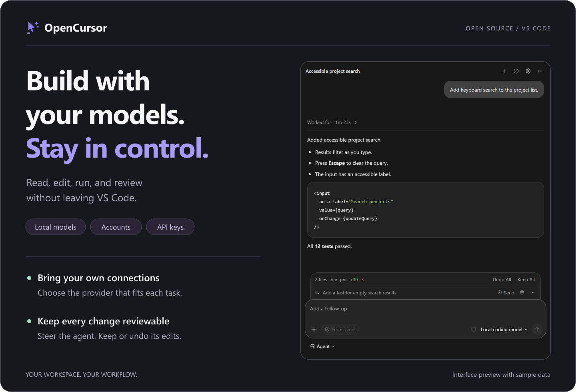This screenshot has height=392, width=576.
Task: Click the 'Accessible project search' chat title
Action: click(x=333, y=71)
